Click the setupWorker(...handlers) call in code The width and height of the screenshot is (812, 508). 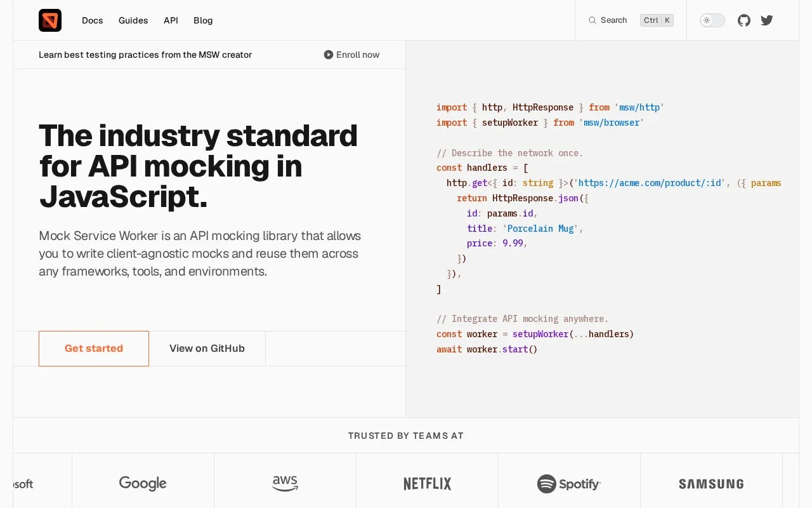tap(573, 334)
